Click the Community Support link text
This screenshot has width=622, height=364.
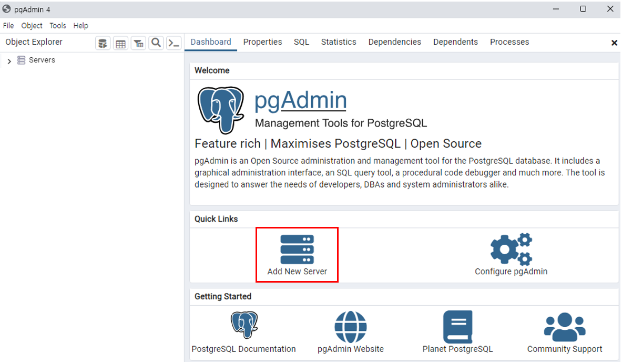pos(565,349)
